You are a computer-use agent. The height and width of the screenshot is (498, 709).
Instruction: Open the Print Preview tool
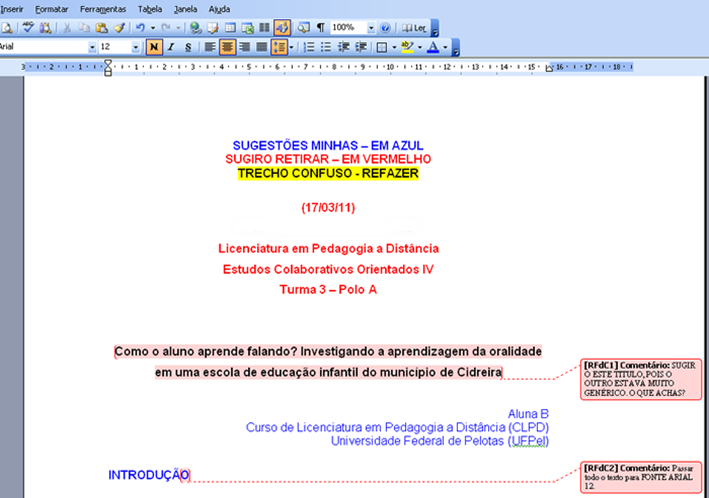point(6,28)
